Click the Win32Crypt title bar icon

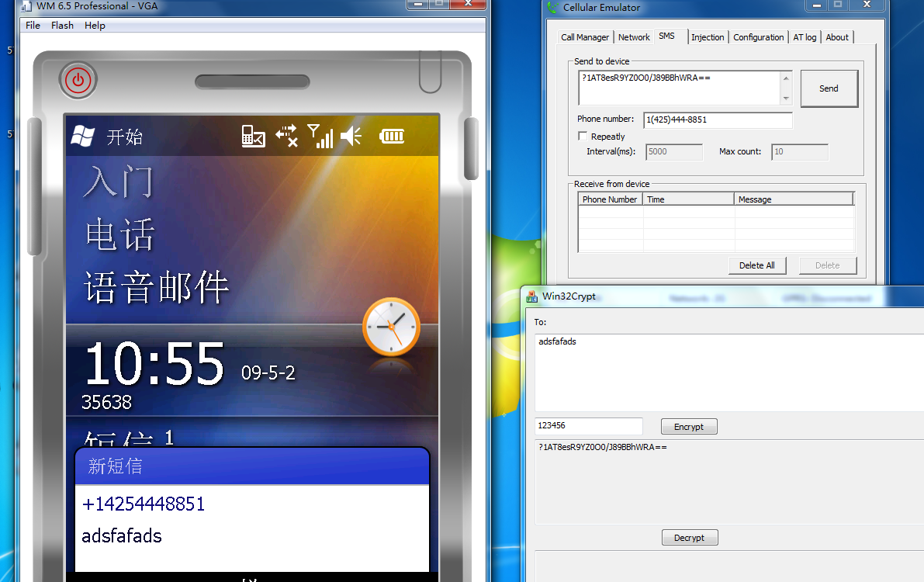tap(531, 296)
